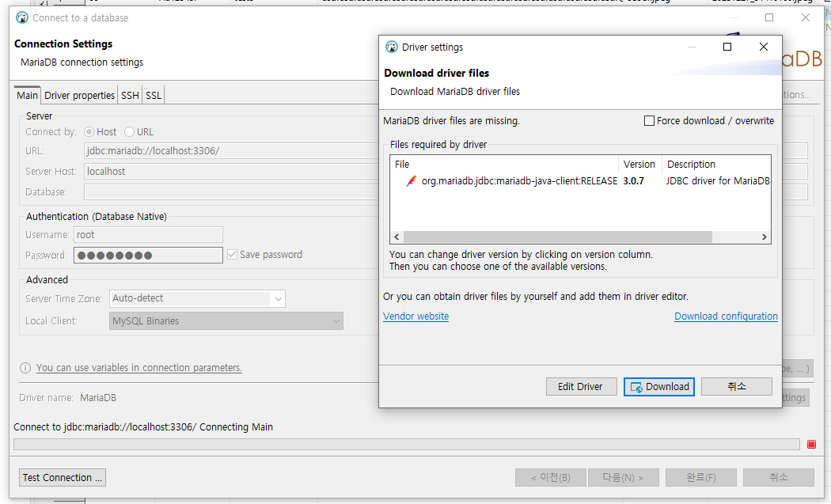
Task: Select Connect by Host radio button
Action: coord(89,132)
